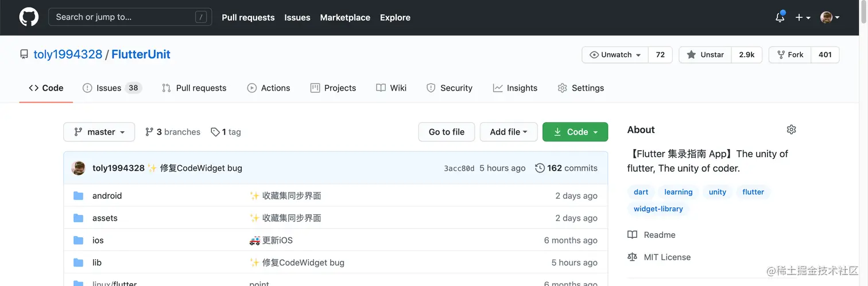Viewport: 868px width, 286px height.
Task: Open the widget-library topic tag
Action: click(658, 209)
